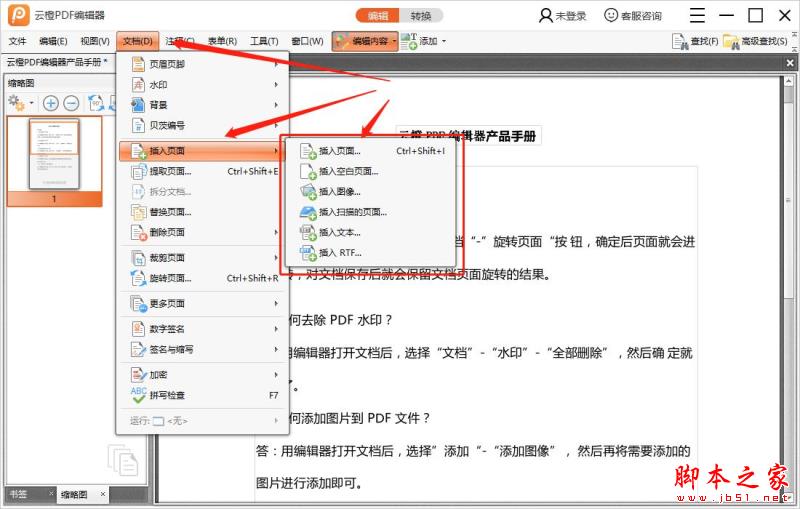Open the 窗口(W) menu

coord(307,41)
